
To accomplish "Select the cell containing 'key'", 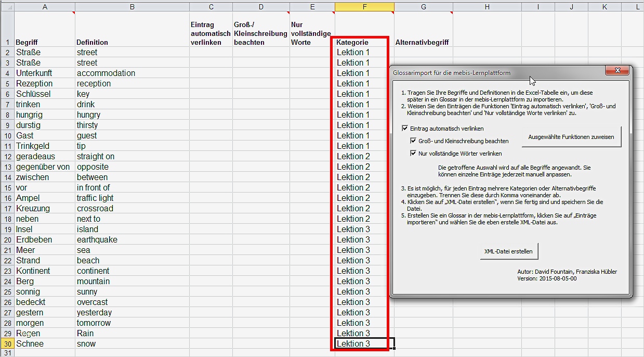I will [133, 94].
